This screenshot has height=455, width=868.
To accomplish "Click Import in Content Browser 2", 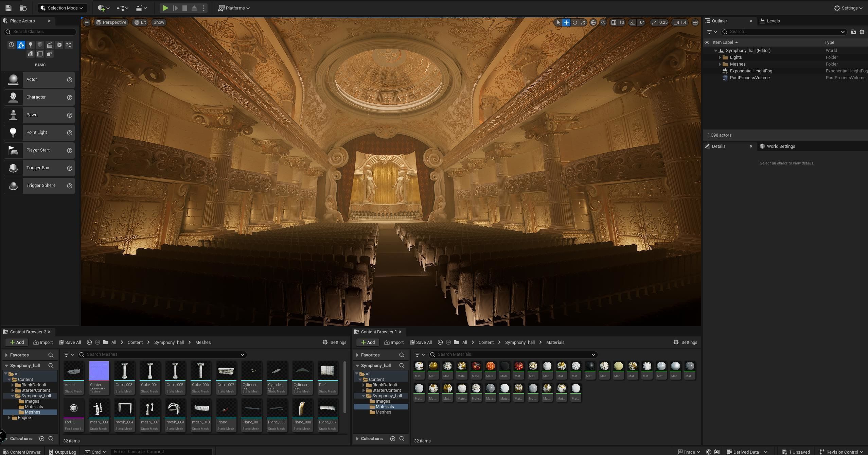I will [43, 343].
